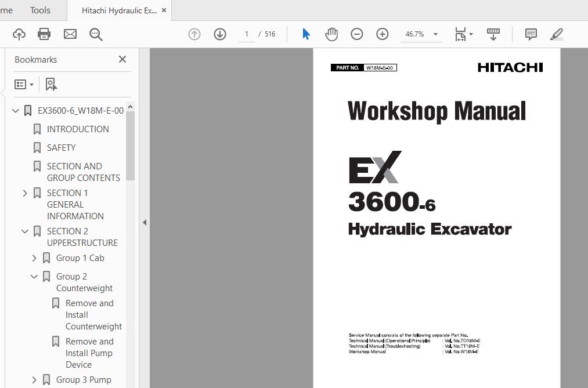The height and width of the screenshot is (388, 588).
Task: Select Group 3 Pump bookmark
Action: point(84,380)
